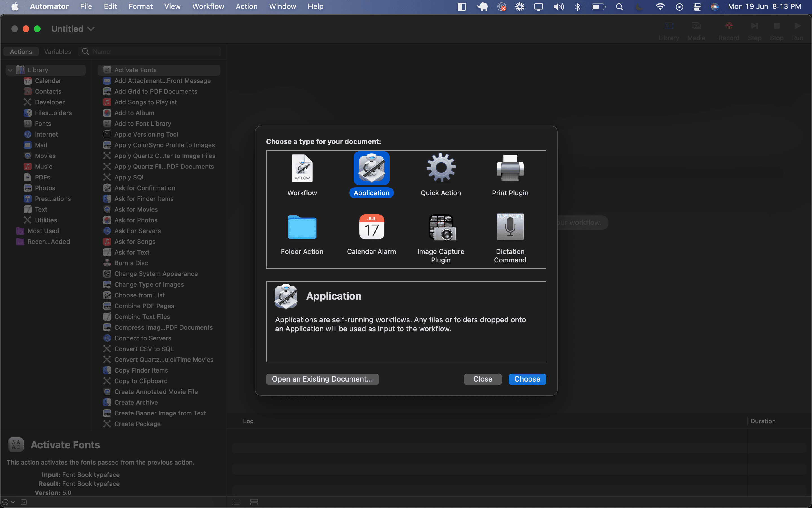Screen dimensions: 812x508
Task: Collapse the Library disclosure triangle
Action: (10, 70)
